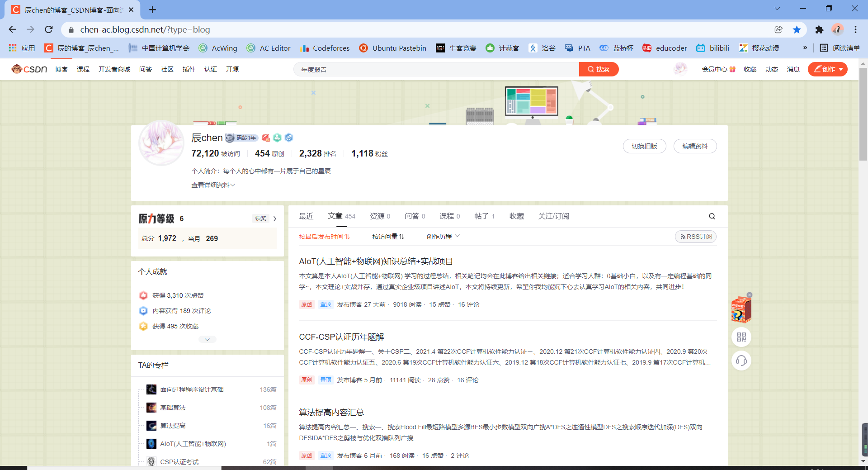
Task: Click the customer service headset icon
Action: pyautogui.click(x=741, y=361)
